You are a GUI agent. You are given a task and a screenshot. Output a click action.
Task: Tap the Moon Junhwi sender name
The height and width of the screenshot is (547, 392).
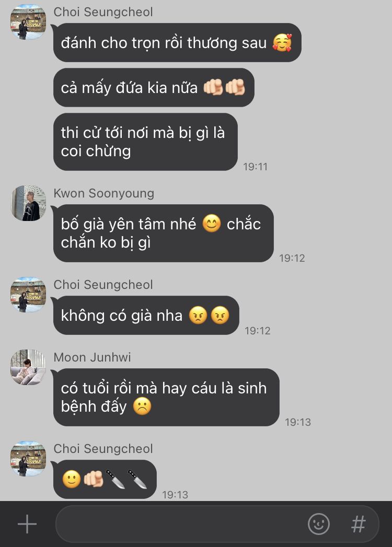click(92, 357)
